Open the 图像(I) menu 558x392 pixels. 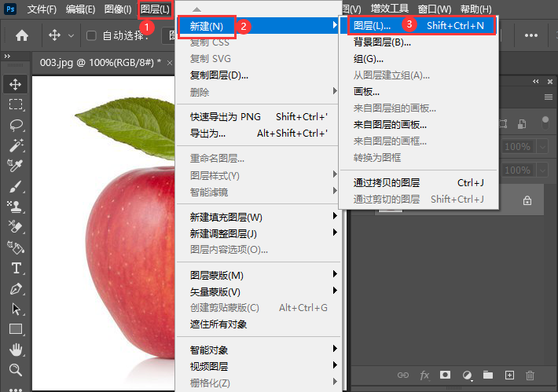(x=118, y=9)
